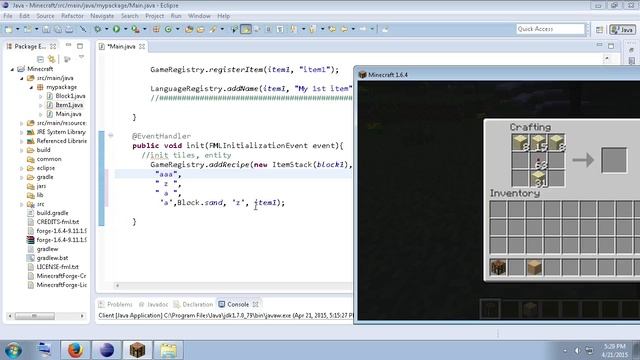Screen dimensions: 640x360
Task: Minimize the Package Explorer panel
Action: click(69, 45)
